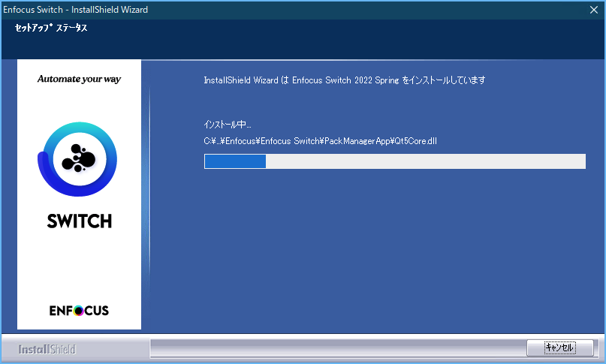Click the window title 'Enfocus Switch - InstallShield Wizard'
The image size is (606, 364).
pyautogui.click(x=75, y=10)
